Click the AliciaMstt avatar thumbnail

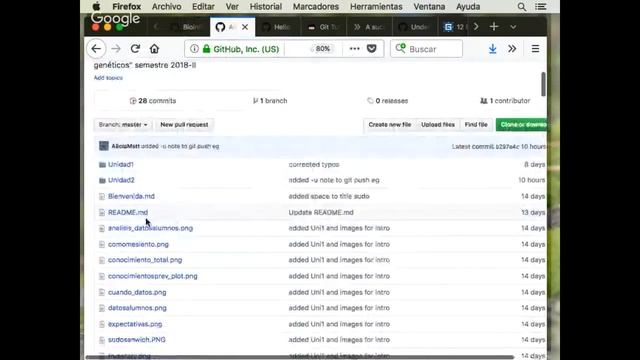[104, 146]
